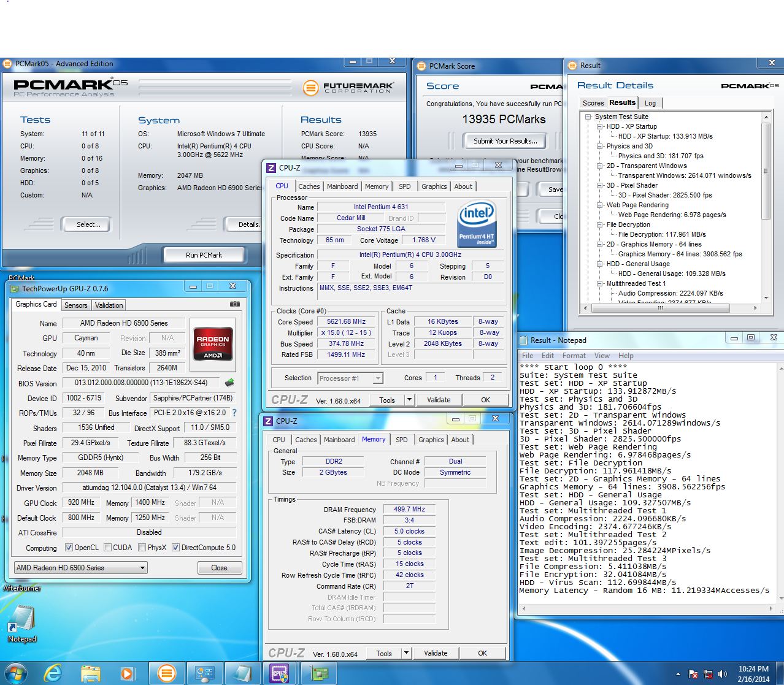
Task: Click the network icon in the system tray
Action: click(709, 675)
